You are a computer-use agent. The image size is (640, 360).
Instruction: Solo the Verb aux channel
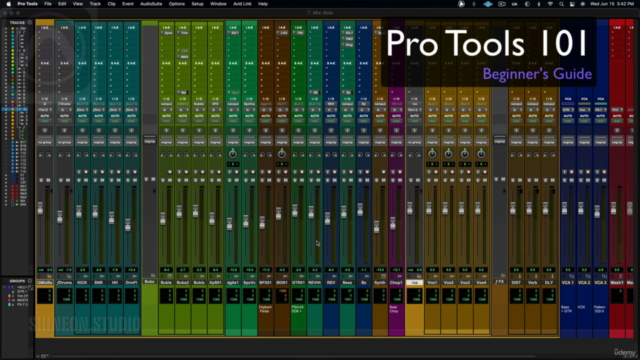(529, 180)
